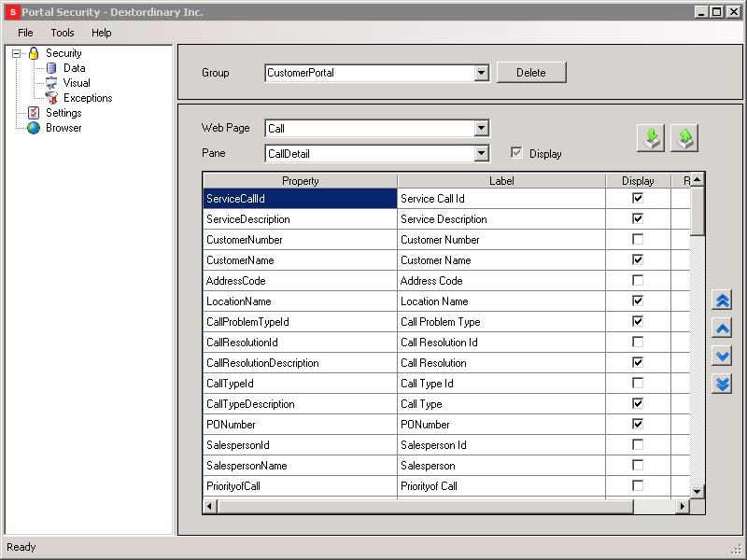The image size is (747, 560).
Task: Click the import down-arrow icon button
Action: point(651,138)
